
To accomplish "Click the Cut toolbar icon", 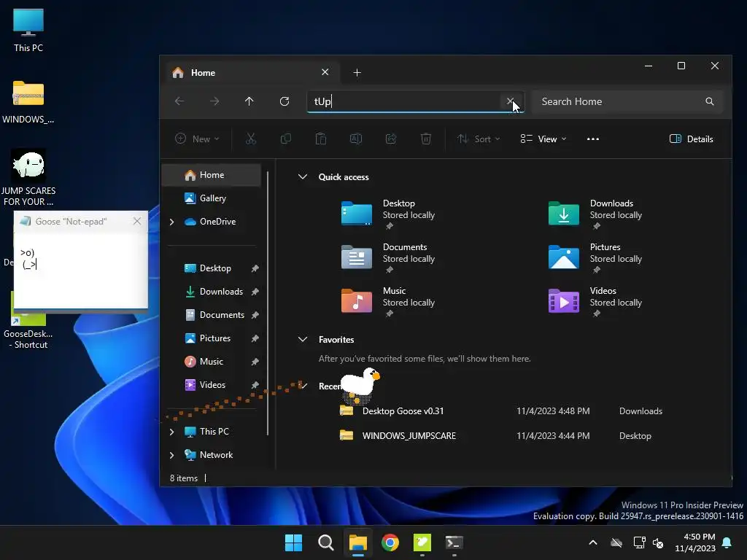I will (x=251, y=139).
